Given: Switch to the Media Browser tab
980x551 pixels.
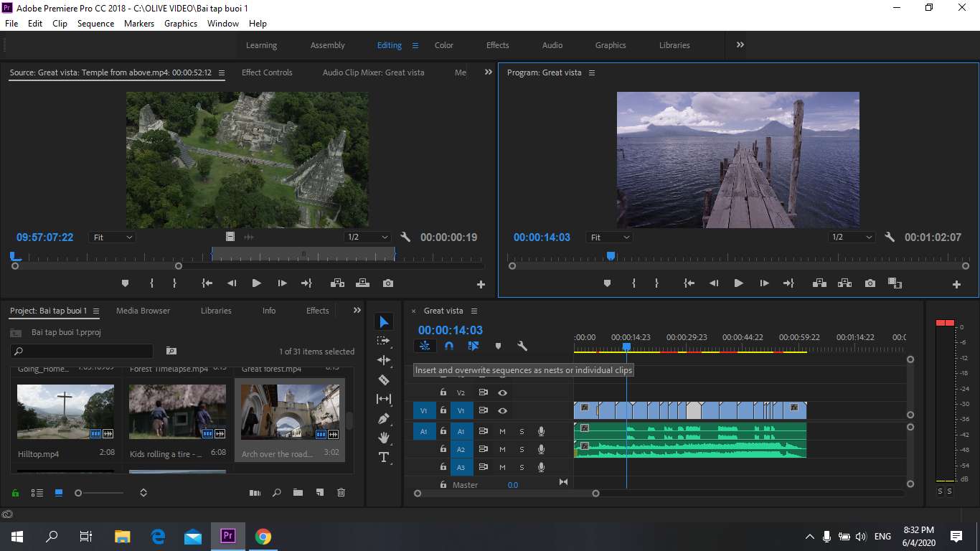Looking at the screenshot, I should point(143,311).
